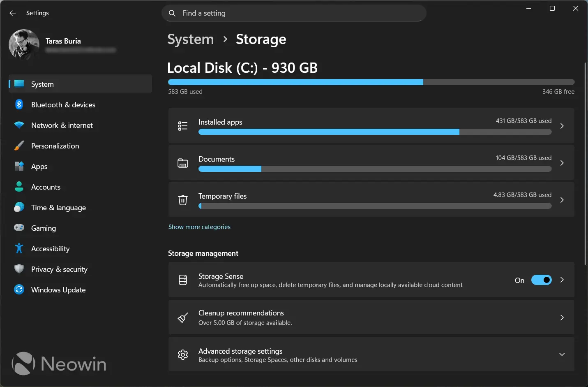588x387 pixels.
Task: Open Personalization settings
Action: point(55,146)
